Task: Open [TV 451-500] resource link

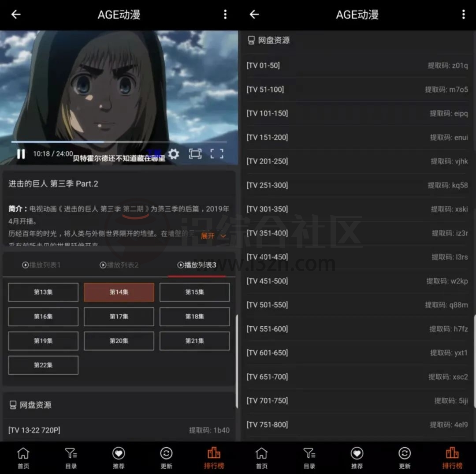Action: pos(267,281)
